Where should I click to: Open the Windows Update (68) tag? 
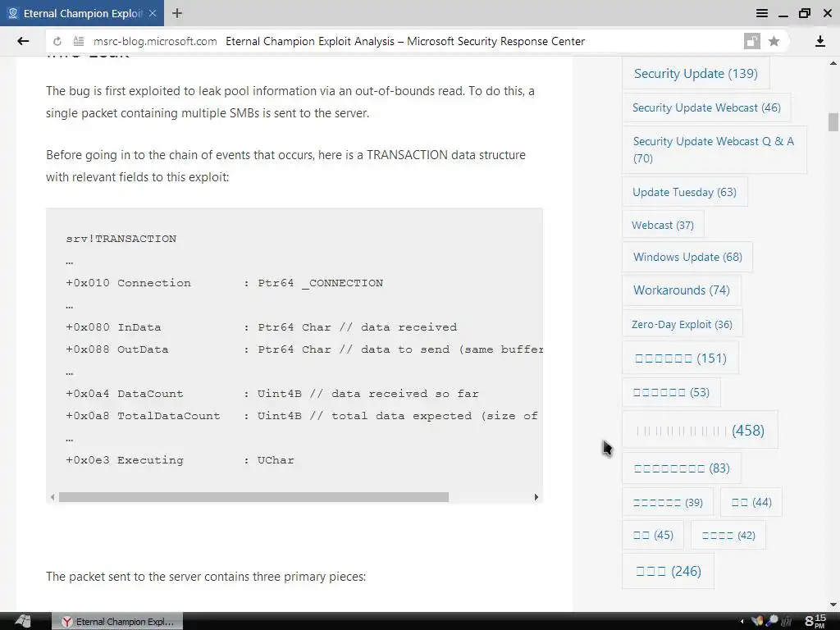(x=687, y=257)
